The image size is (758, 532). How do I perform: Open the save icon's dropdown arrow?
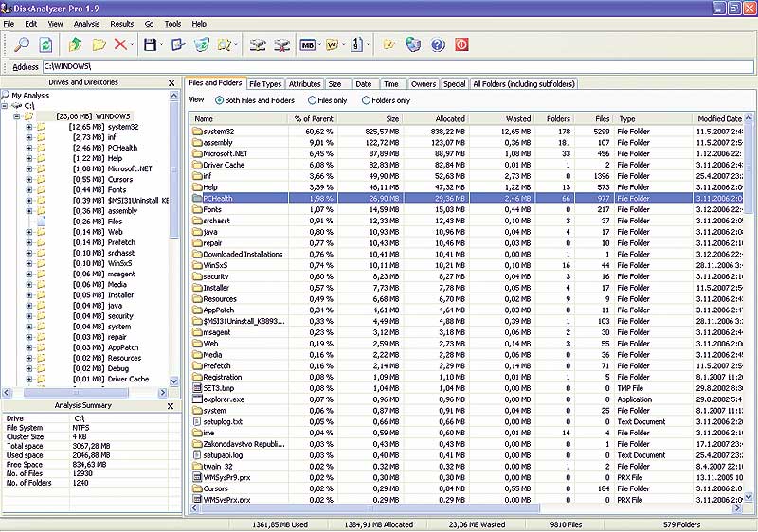pos(161,44)
